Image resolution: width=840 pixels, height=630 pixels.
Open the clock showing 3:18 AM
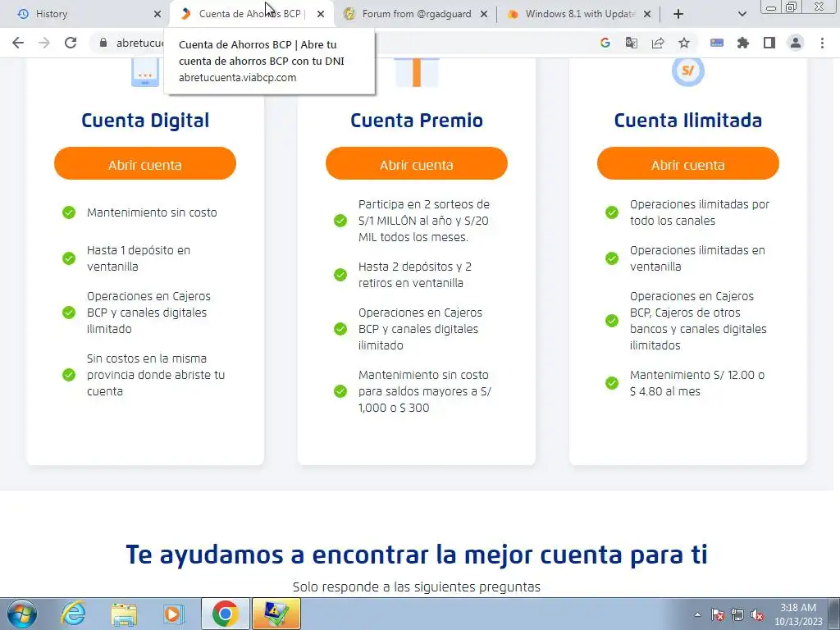[798, 614]
